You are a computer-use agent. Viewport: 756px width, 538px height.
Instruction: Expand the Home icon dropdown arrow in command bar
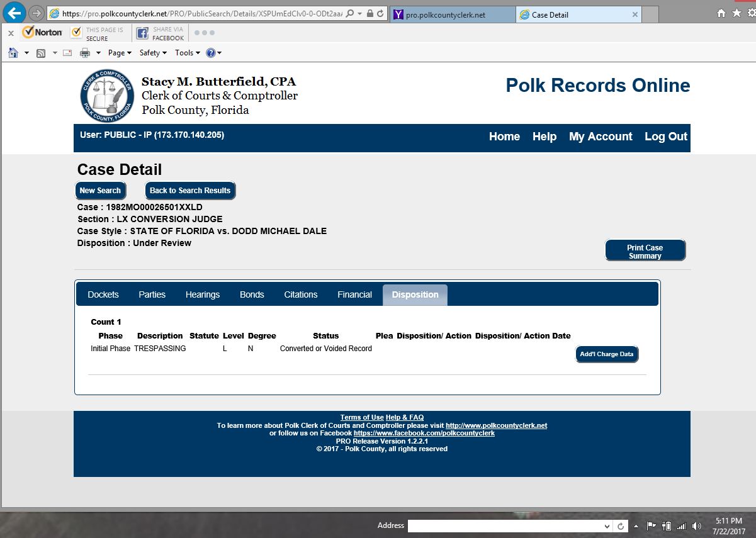(26, 53)
